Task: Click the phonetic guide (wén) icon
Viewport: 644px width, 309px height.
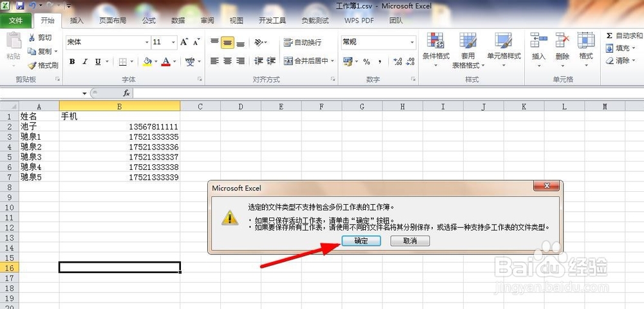Action: click(x=190, y=62)
